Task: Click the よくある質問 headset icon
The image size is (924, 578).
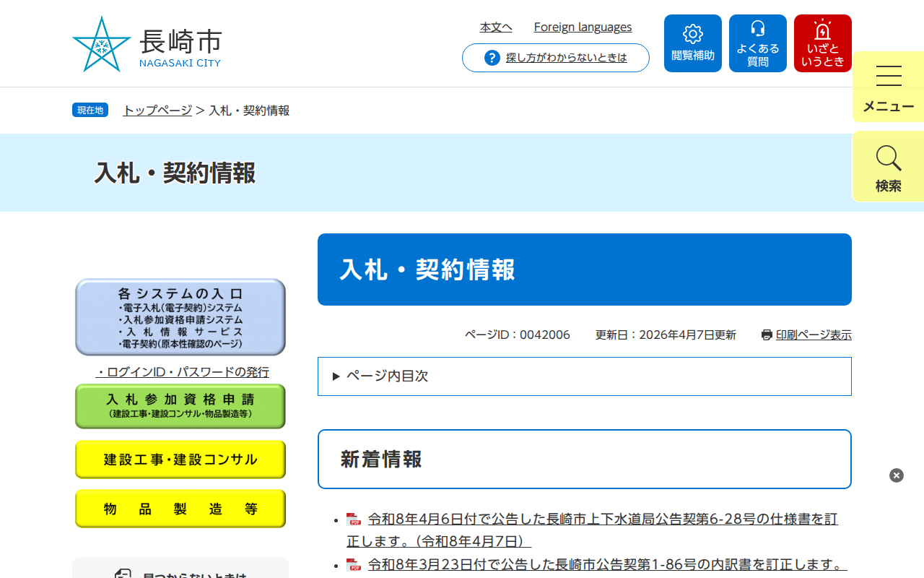Action: click(757, 30)
